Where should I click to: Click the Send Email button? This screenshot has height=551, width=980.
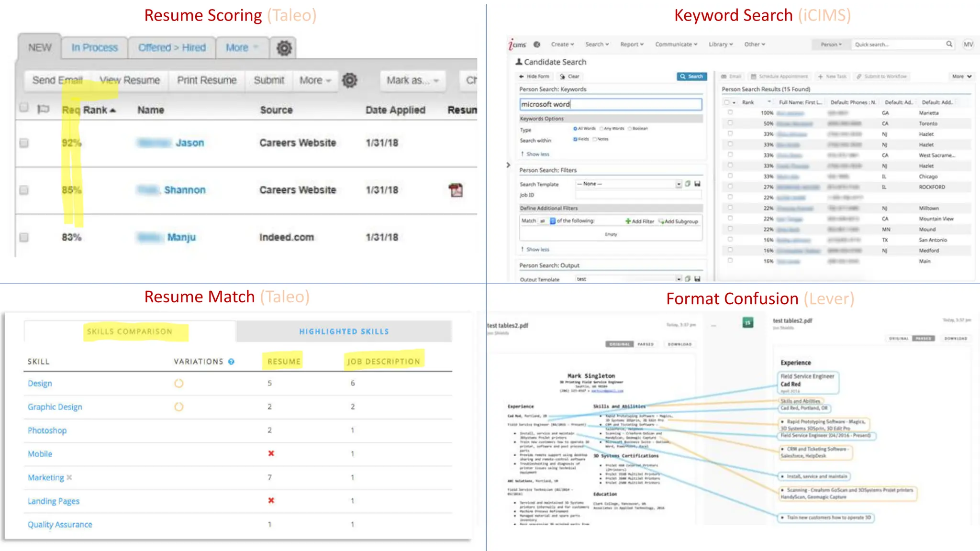(57, 80)
